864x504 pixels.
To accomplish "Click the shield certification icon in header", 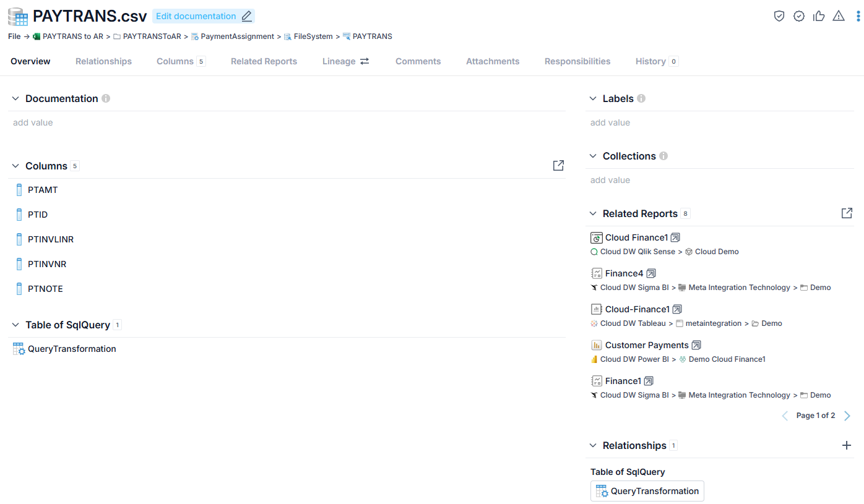I will click(779, 16).
